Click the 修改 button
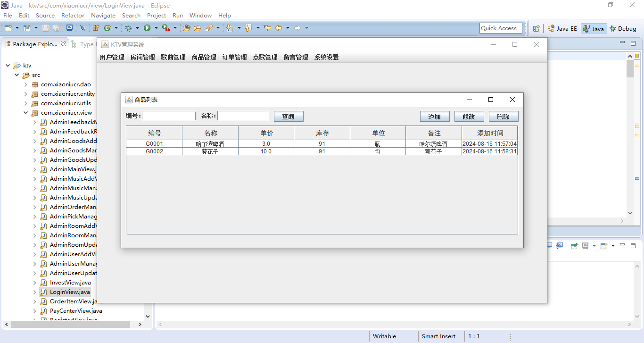The height and width of the screenshot is (343, 644). (469, 117)
